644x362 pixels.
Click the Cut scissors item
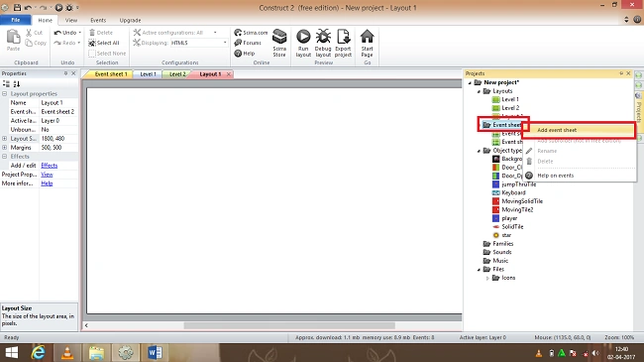34,33
